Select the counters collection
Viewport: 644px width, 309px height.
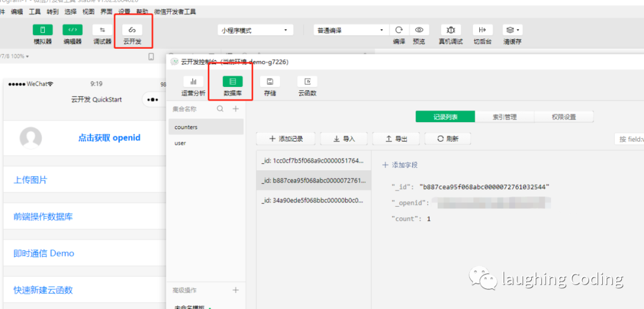[x=206, y=127]
